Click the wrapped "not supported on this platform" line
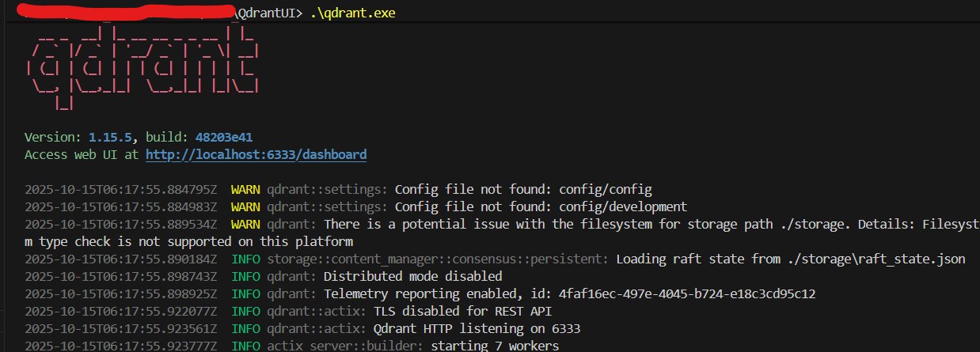The height and width of the screenshot is (352, 980). coord(188,242)
